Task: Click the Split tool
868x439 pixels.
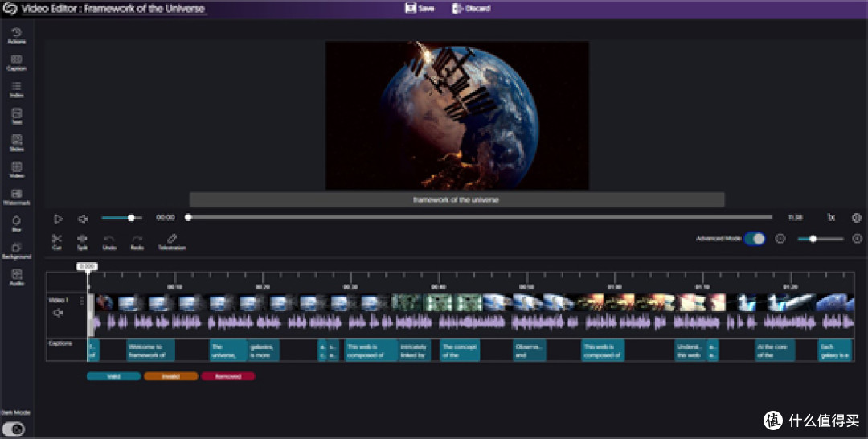Action: tap(83, 243)
